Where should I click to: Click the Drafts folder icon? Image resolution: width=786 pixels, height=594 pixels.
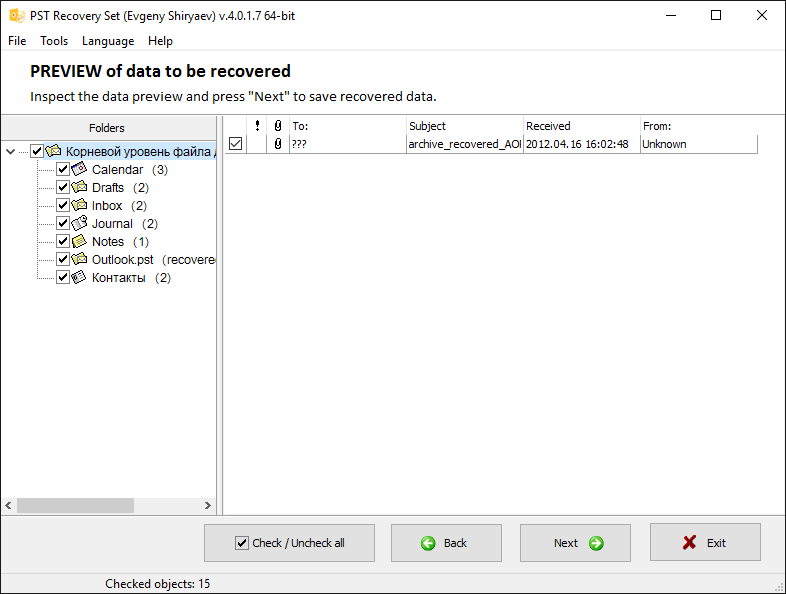click(79, 187)
